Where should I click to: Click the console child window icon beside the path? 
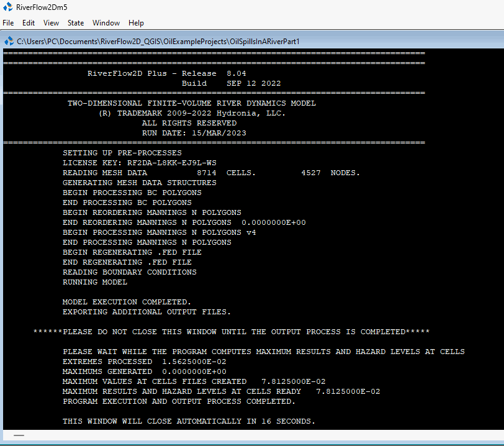pyautogui.click(x=9, y=41)
